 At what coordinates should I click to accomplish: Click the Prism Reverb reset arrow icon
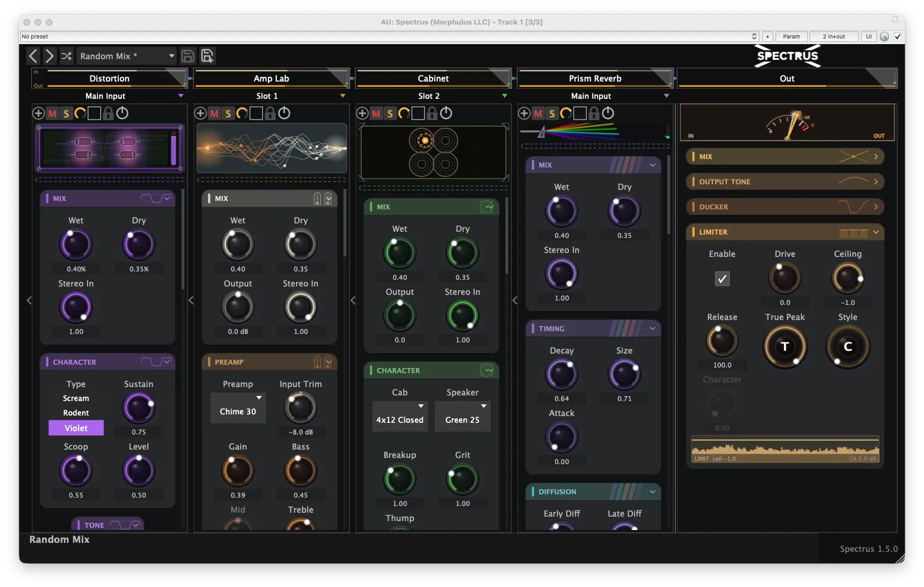pos(566,113)
